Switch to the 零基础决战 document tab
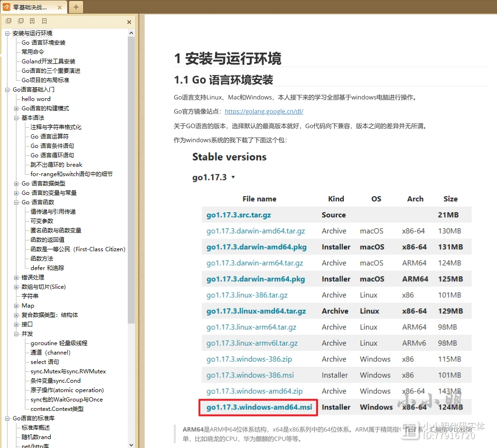The width and height of the screenshot is (497, 448). tap(30, 7)
